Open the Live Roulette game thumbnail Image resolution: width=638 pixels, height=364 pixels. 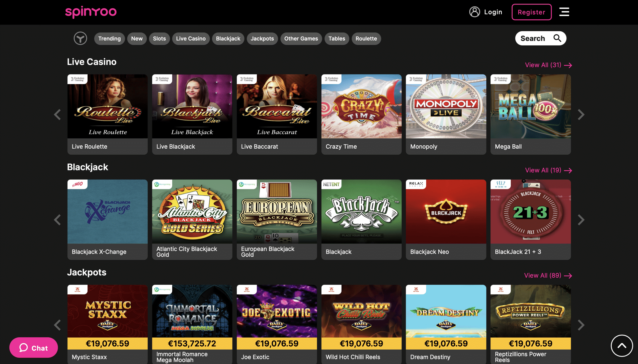point(107,106)
